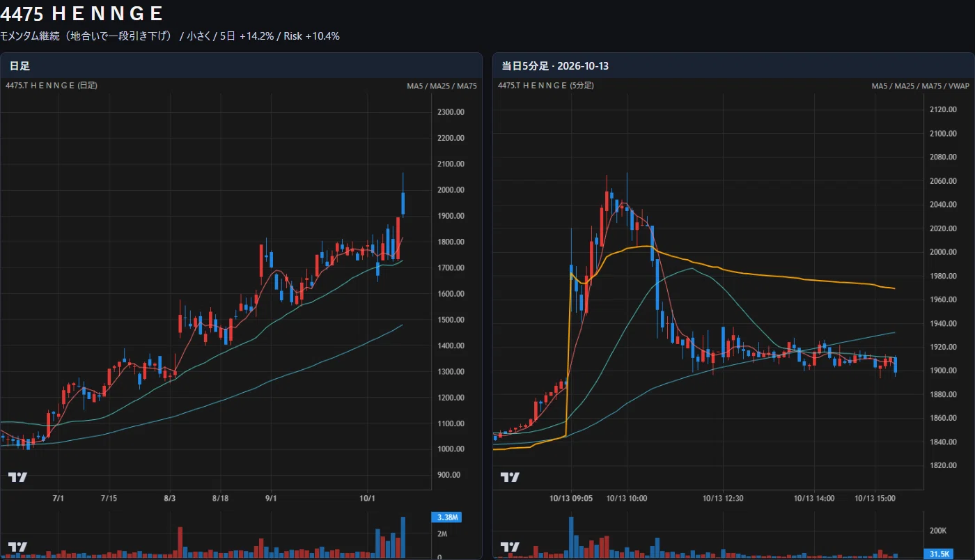Click the 3.38M volume badge
This screenshot has height=560, width=975.
pos(446,518)
